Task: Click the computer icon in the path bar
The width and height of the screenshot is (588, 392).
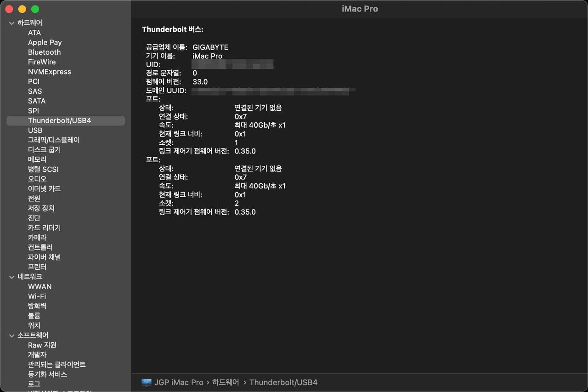Action: pyautogui.click(x=147, y=382)
